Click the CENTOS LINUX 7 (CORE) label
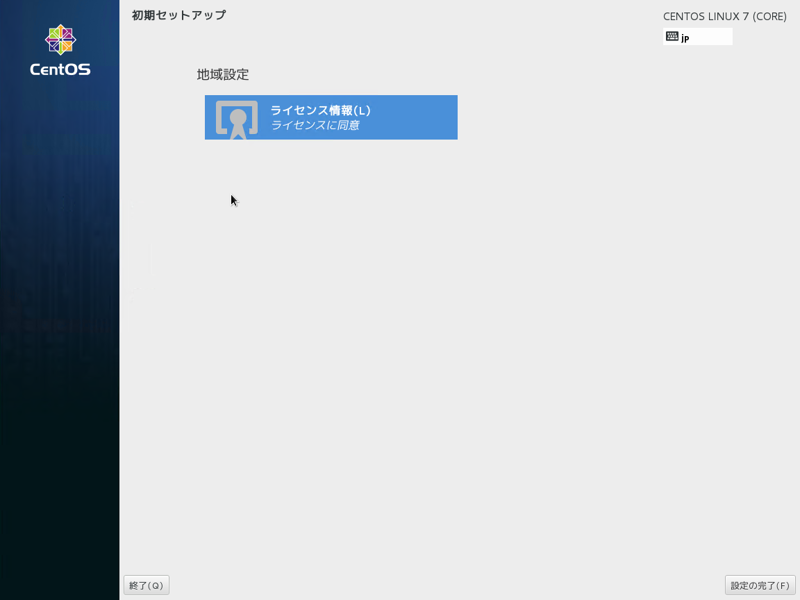Screen dimensions: 800x600 (x=724, y=16)
